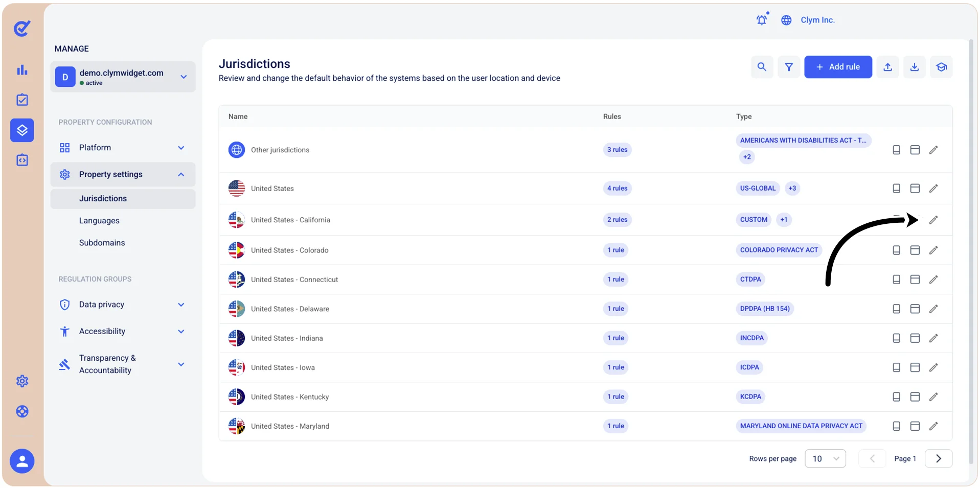Click the Clym logo

[22, 28]
